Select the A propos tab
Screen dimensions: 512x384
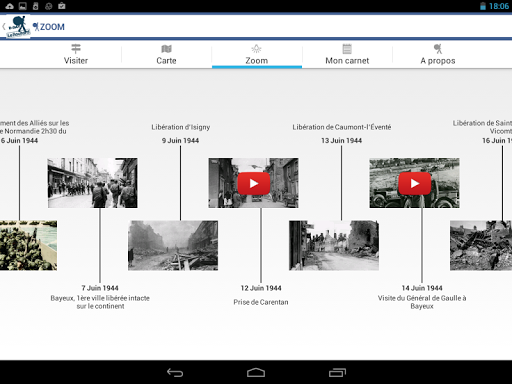(x=438, y=55)
